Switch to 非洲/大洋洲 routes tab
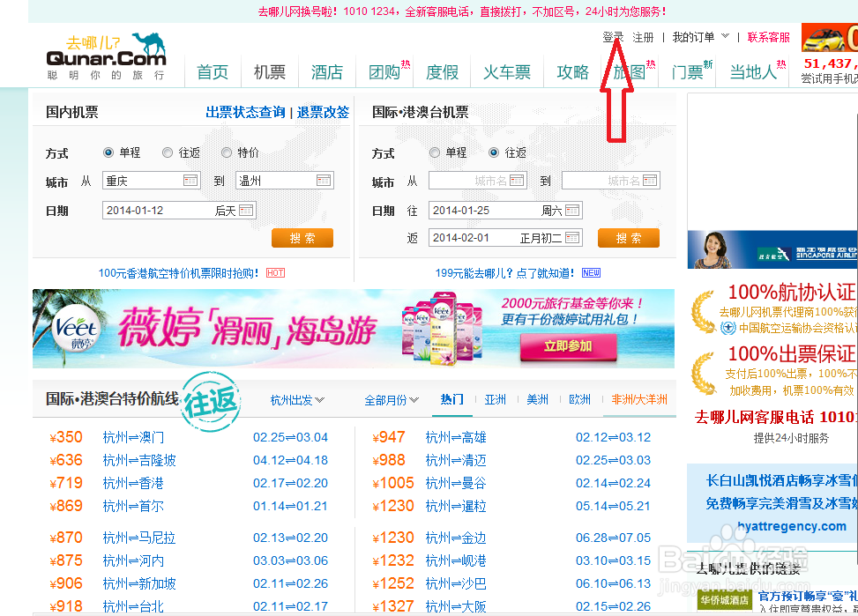This screenshot has width=858, height=616. pyautogui.click(x=639, y=399)
